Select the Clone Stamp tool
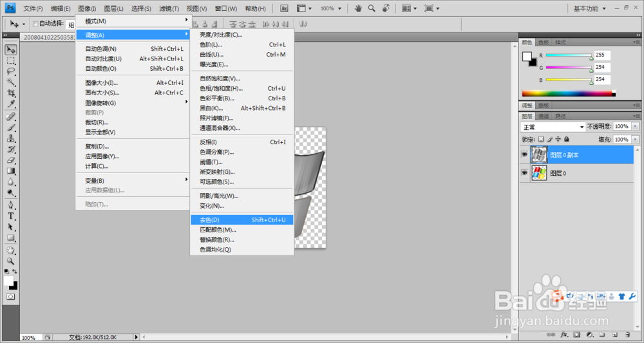Viewport: 644px width, 343px height. 11,138
